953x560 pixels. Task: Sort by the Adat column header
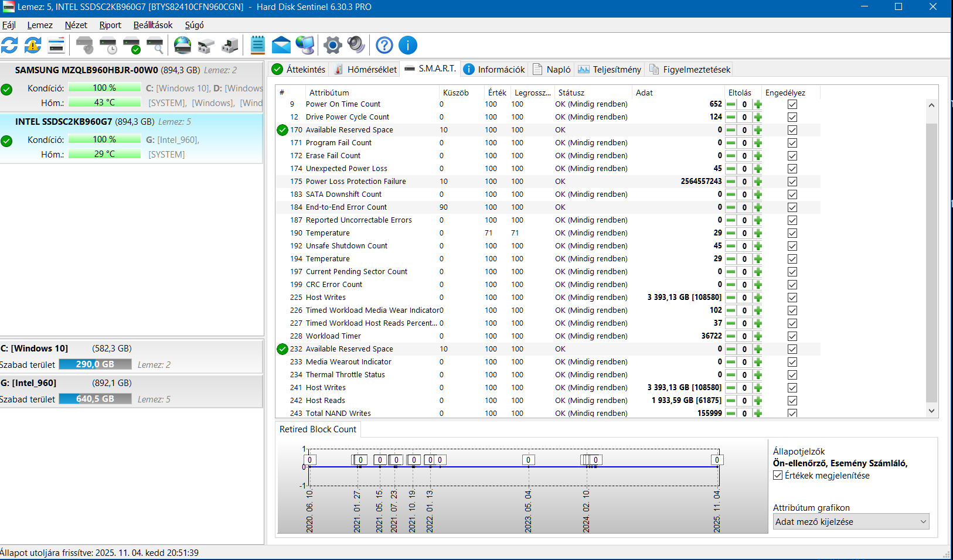coord(678,93)
